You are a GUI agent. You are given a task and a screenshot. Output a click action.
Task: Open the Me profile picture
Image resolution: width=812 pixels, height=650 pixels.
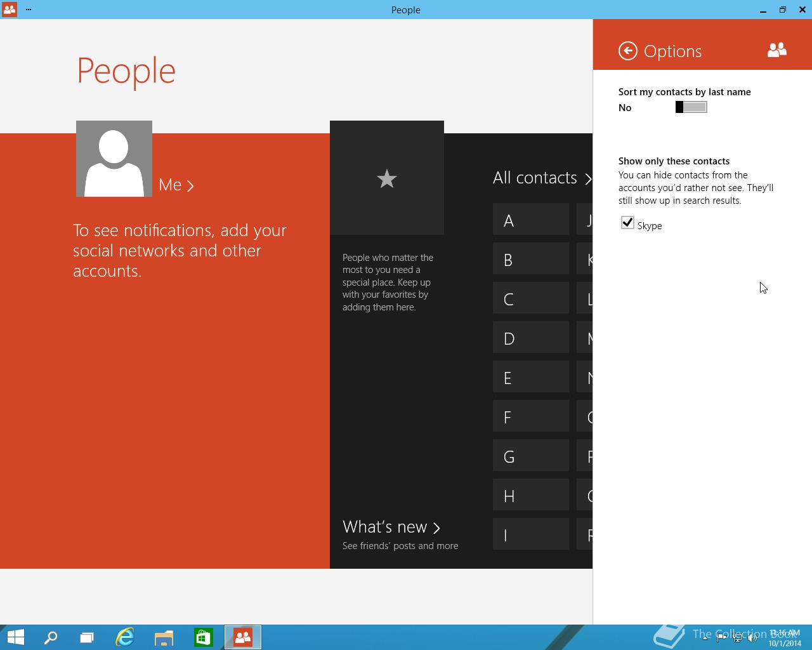[114, 159]
